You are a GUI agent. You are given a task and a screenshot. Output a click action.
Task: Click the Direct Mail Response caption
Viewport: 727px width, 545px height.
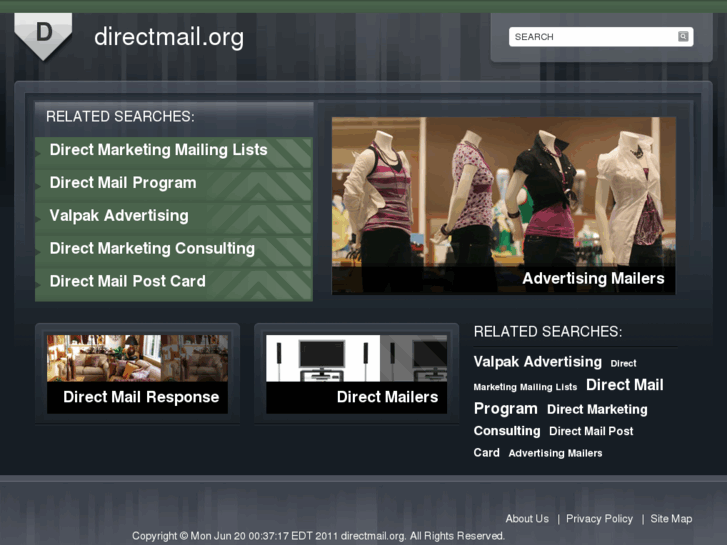[x=141, y=397]
